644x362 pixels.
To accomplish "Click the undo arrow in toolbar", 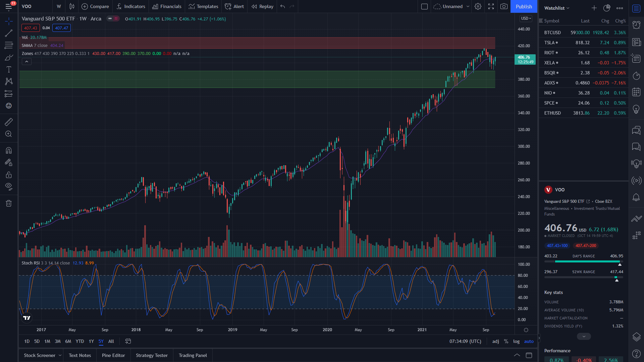I will (x=283, y=6).
